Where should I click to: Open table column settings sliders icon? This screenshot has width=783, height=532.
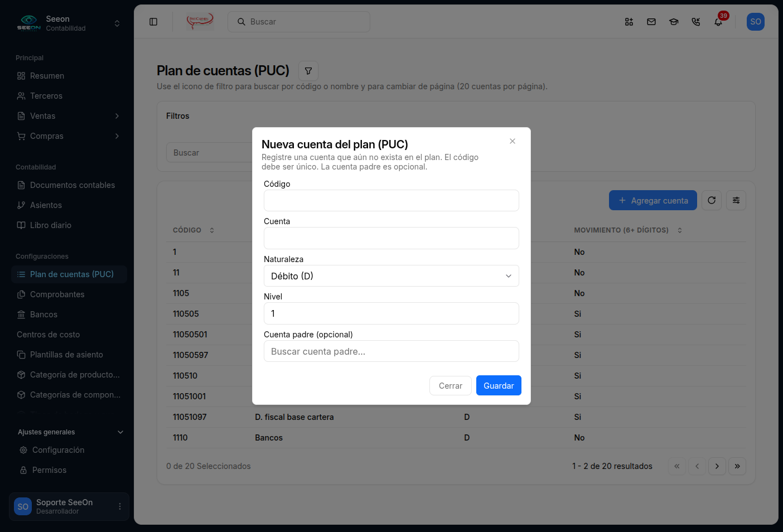coord(736,200)
